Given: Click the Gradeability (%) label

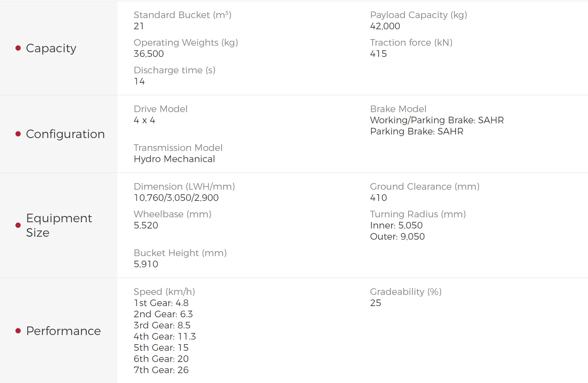Looking at the screenshot, I should (406, 292).
